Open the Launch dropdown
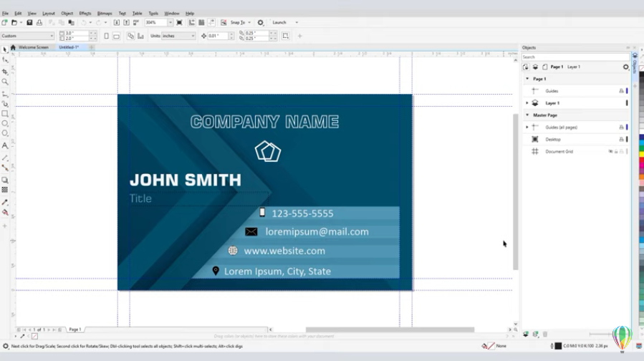Image resolution: width=644 pixels, height=361 pixels. point(297,23)
